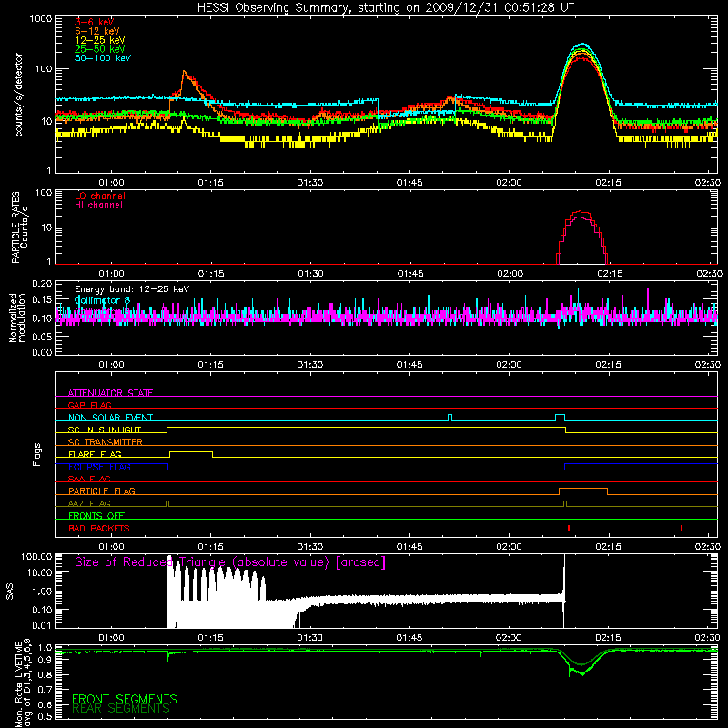728x728 pixels.
Task: Click the FLARE FLAG label
Action: [95, 454]
